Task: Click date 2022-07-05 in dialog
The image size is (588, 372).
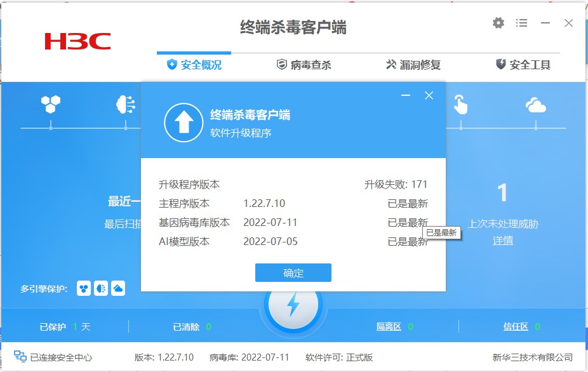Action: coord(271,241)
